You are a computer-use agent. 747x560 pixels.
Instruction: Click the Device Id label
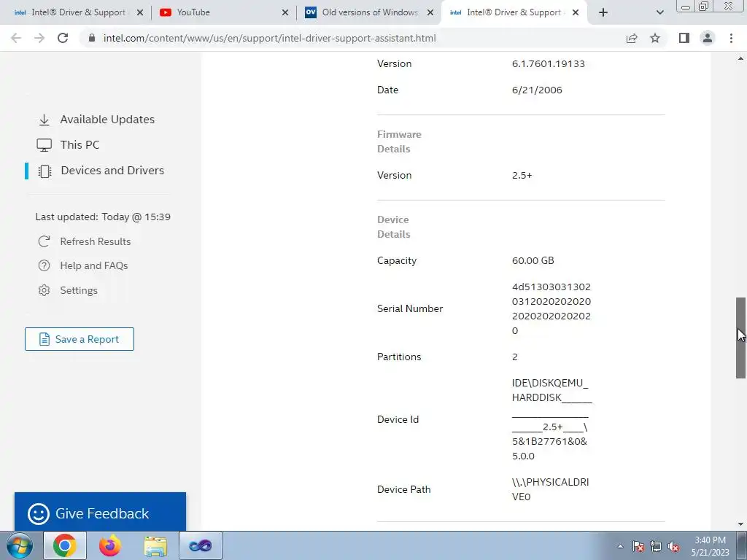(398, 419)
